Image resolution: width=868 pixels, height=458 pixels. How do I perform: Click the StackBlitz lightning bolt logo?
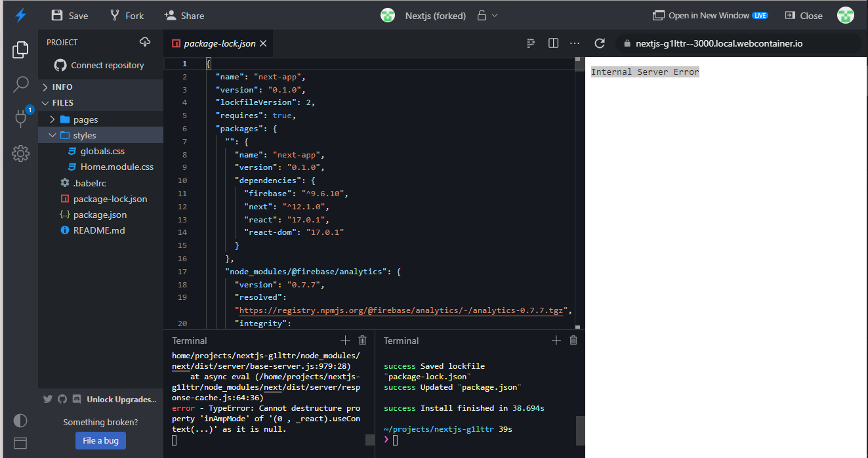click(x=20, y=14)
